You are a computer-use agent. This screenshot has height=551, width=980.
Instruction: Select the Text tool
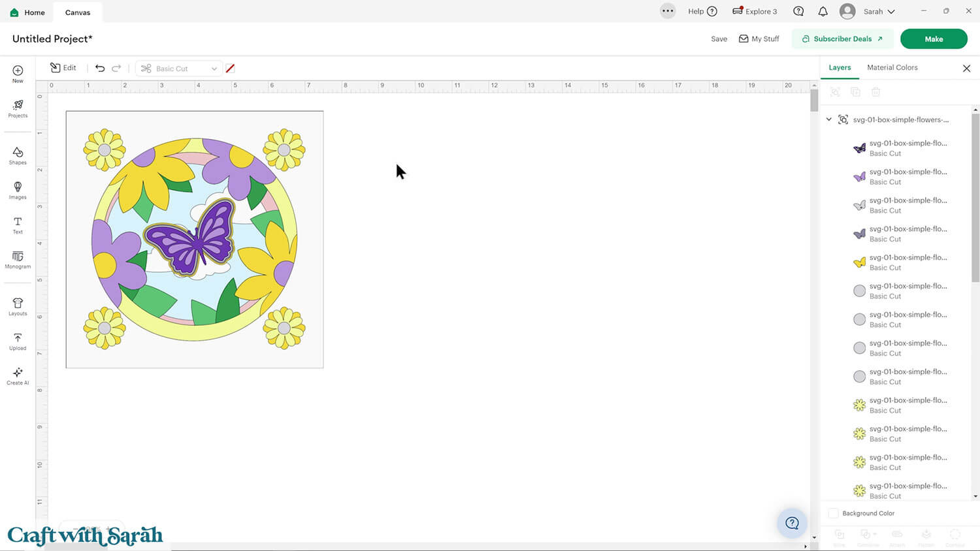point(18,225)
